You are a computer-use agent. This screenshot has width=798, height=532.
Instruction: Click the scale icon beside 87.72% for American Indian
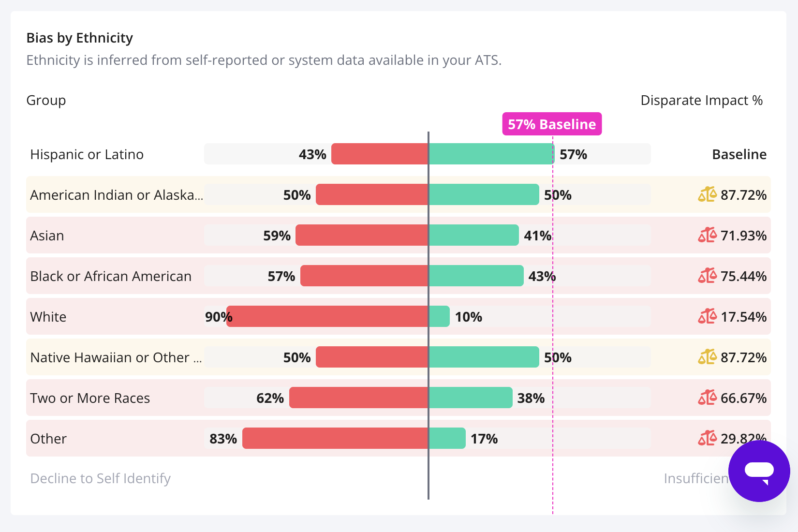point(707,194)
